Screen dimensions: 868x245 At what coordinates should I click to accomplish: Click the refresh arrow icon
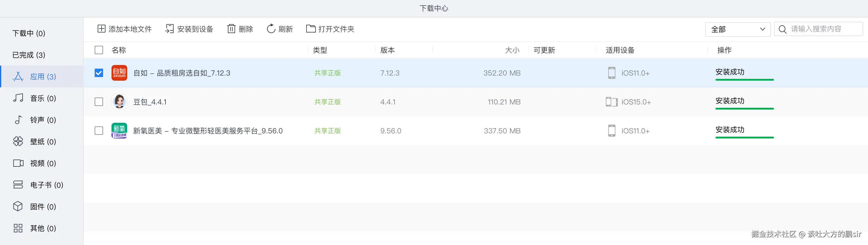pos(271,29)
